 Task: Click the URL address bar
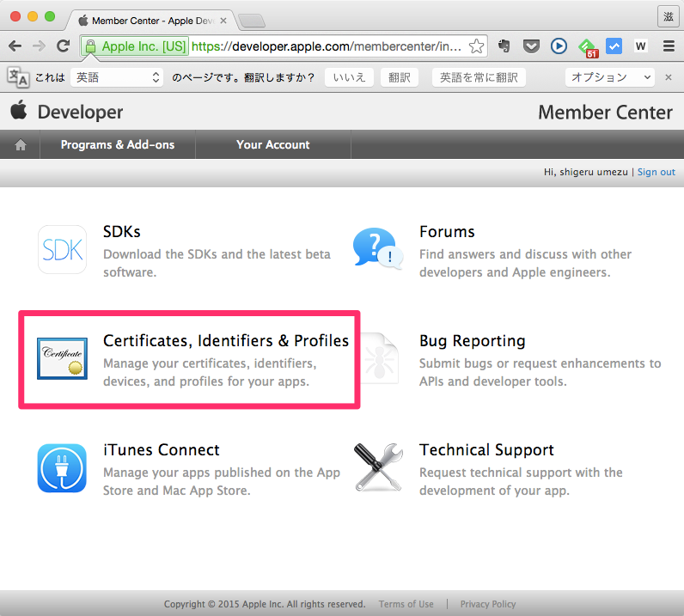(327, 46)
